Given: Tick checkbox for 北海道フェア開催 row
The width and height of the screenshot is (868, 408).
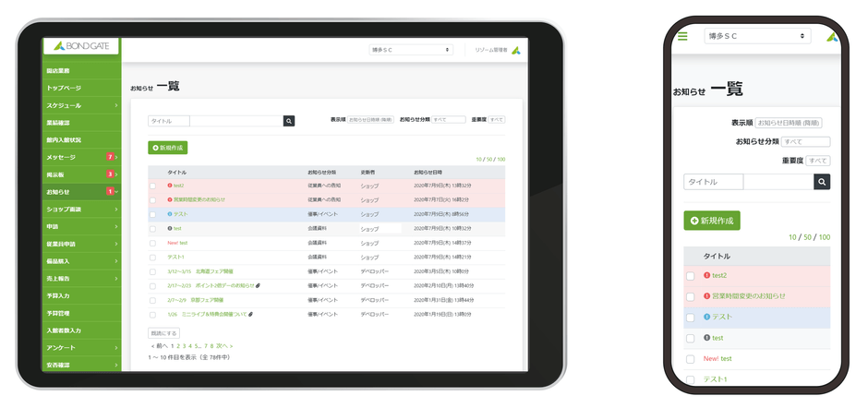Looking at the screenshot, I should pyautogui.click(x=152, y=271).
